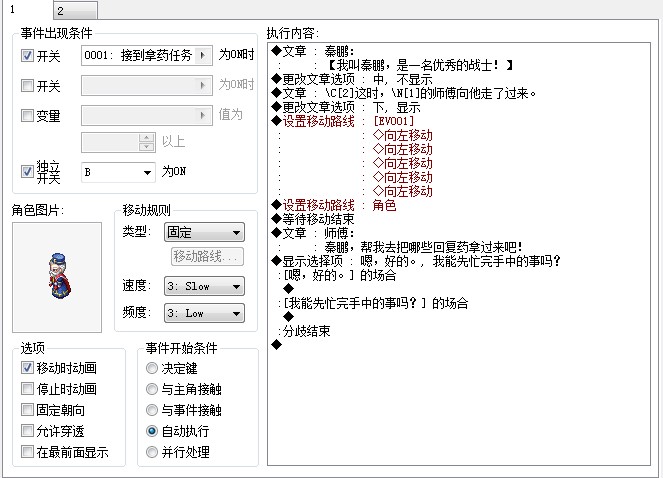Select line 分歧结束
663x478 pixels.
306,331
